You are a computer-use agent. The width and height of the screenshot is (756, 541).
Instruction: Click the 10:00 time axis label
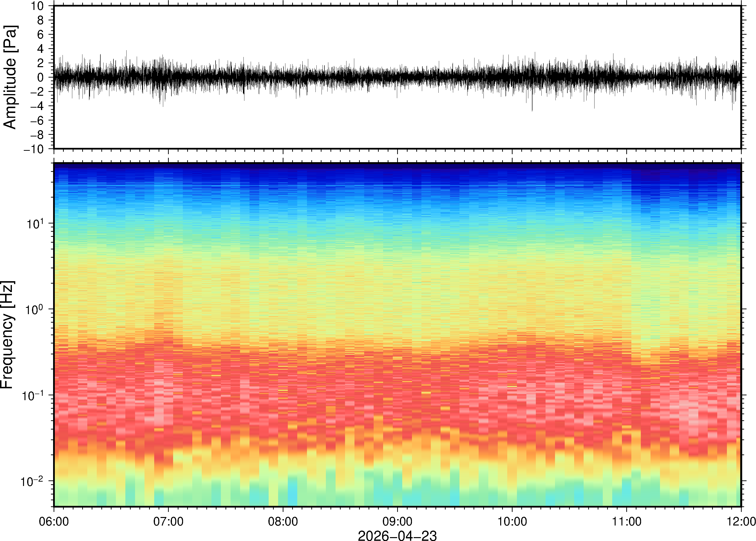(512, 521)
